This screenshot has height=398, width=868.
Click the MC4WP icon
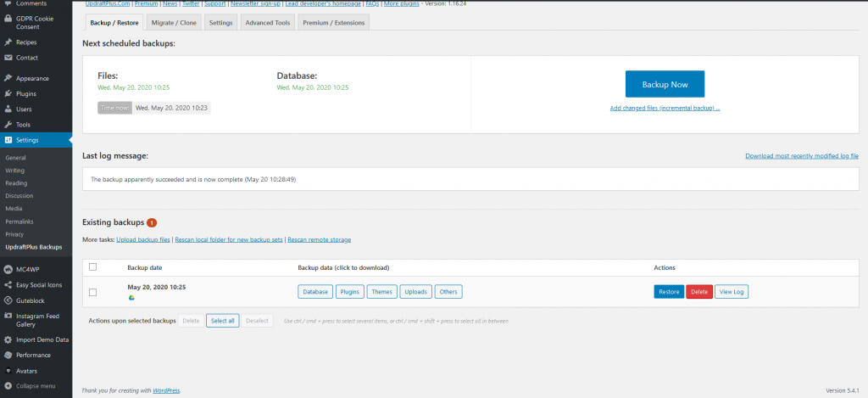(x=8, y=269)
